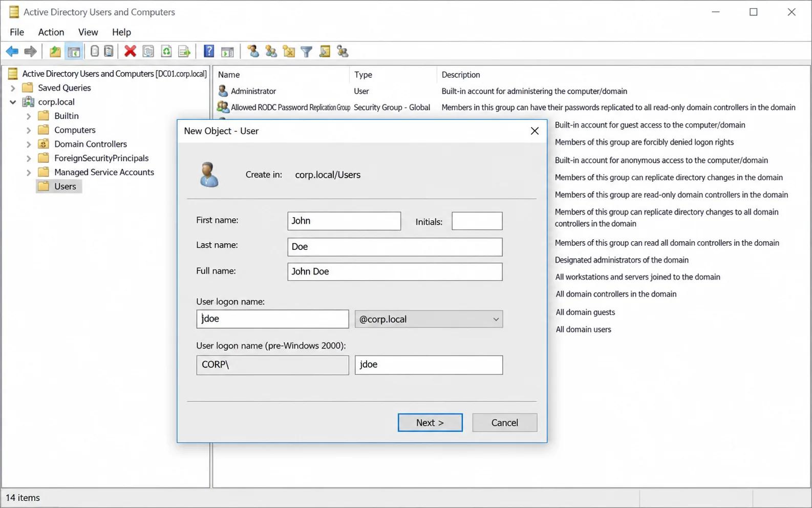
Task: Go back using the blue back arrow
Action: [12, 51]
